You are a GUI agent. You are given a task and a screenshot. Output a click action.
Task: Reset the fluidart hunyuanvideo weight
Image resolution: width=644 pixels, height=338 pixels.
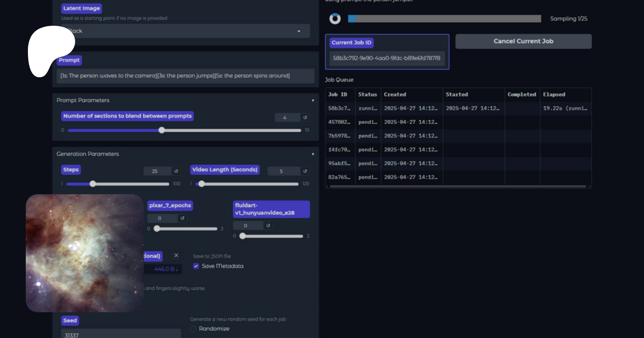[268, 225]
